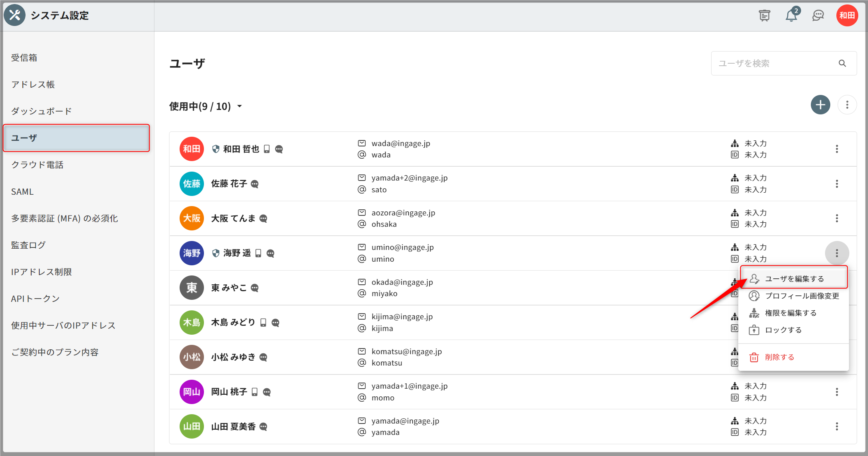Image resolution: width=868 pixels, height=456 pixels.
Task: Click the search magnifier icon
Action: [842, 63]
